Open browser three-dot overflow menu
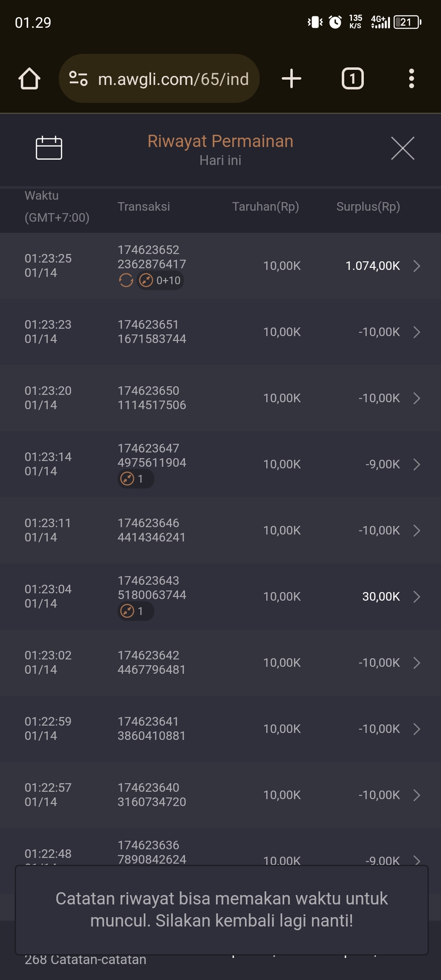 point(411,78)
